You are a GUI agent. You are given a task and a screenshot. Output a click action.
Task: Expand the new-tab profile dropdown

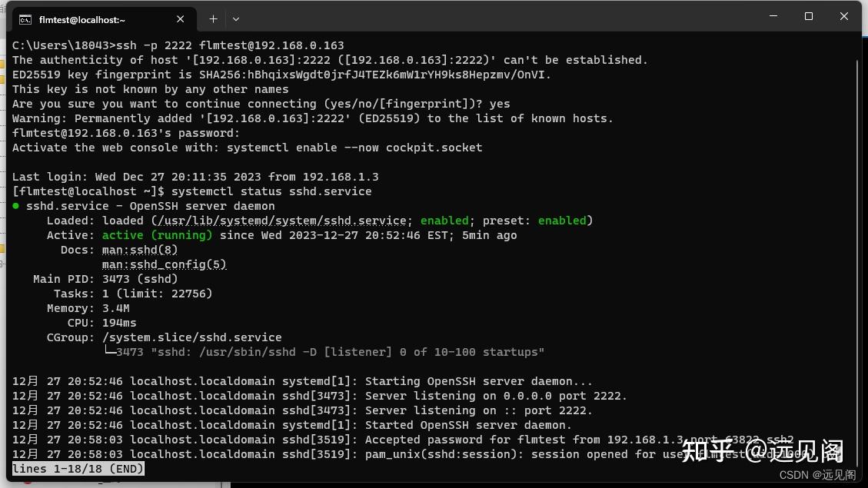pyautogui.click(x=236, y=19)
